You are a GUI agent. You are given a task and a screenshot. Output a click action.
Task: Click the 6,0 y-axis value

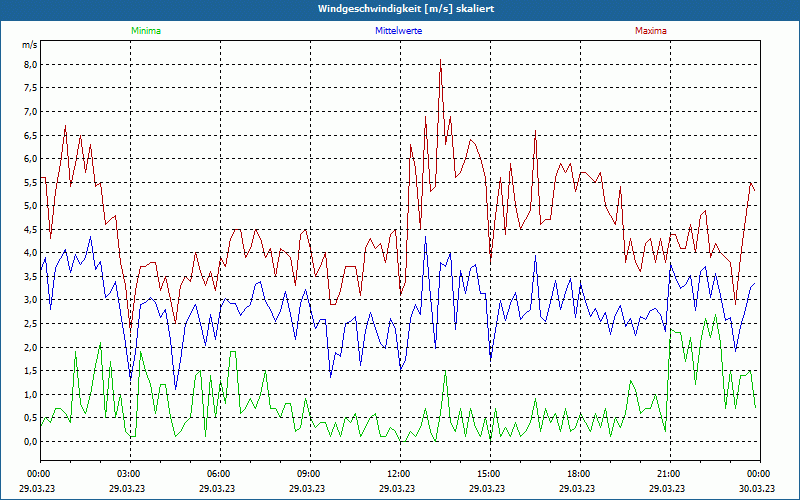coord(31,159)
